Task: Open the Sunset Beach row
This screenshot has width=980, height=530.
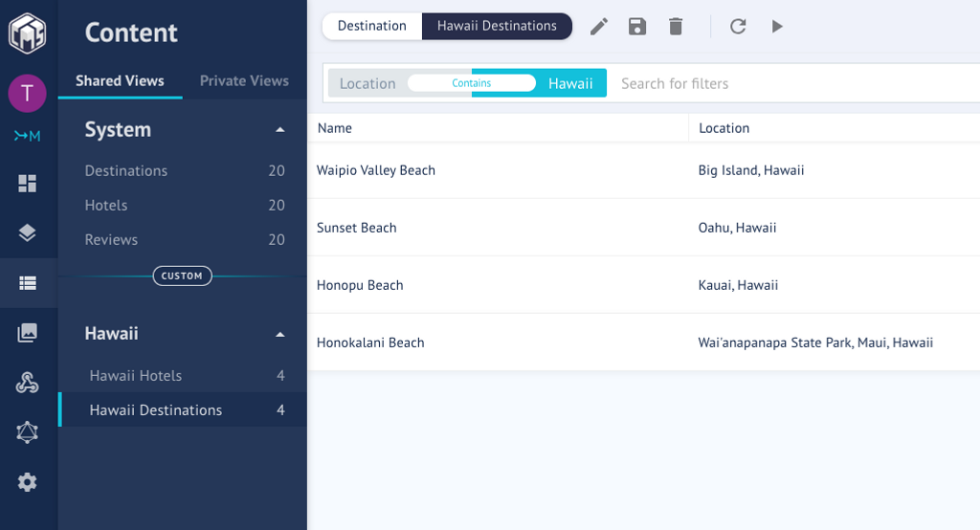Action: click(644, 228)
